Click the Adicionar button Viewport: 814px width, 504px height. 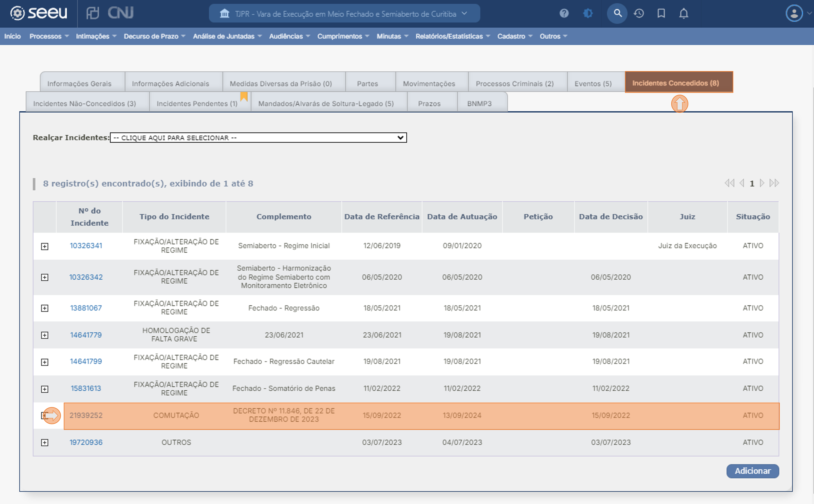point(753,471)
